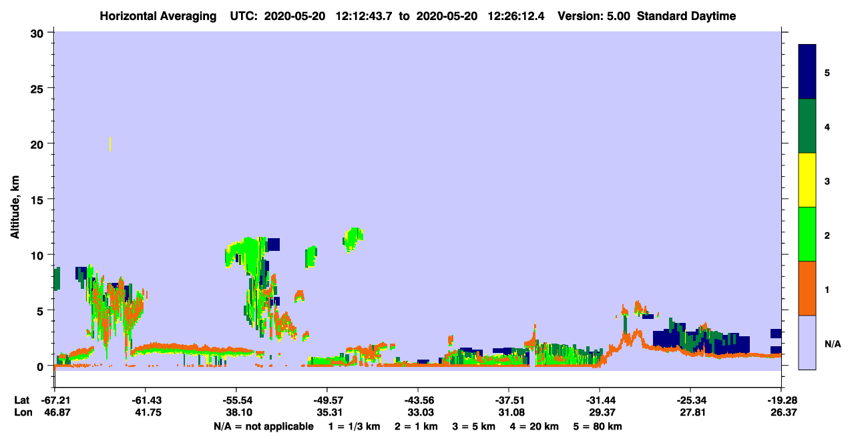Click longitude value 46.87
This screenshot has width=868, height=445.
pos(57,412)
